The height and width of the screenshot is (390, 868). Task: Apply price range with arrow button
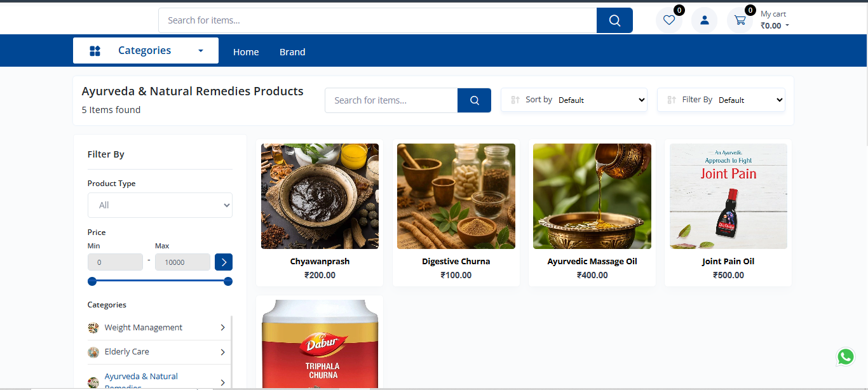coord(224,262)
